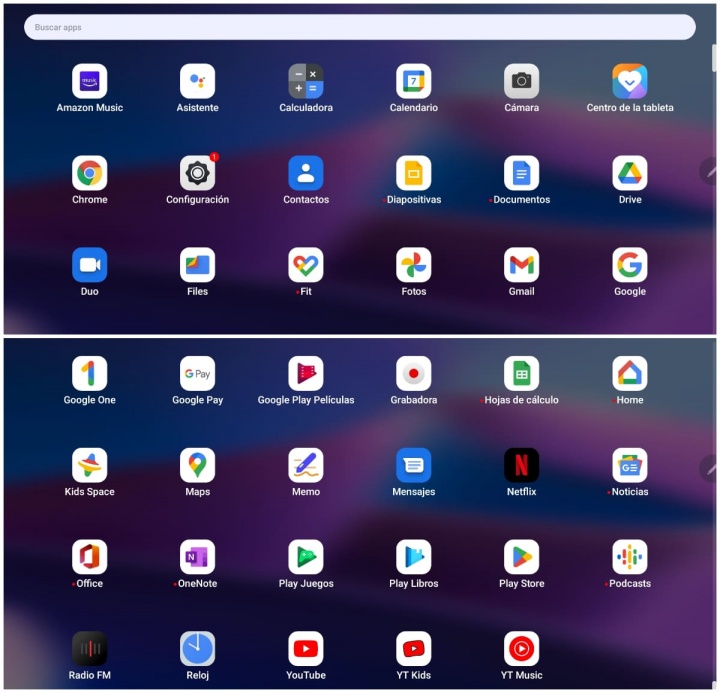Launch the Fit app
This screenshot has width=720, height=693.
pyautogui.click(x=306, y=265)
